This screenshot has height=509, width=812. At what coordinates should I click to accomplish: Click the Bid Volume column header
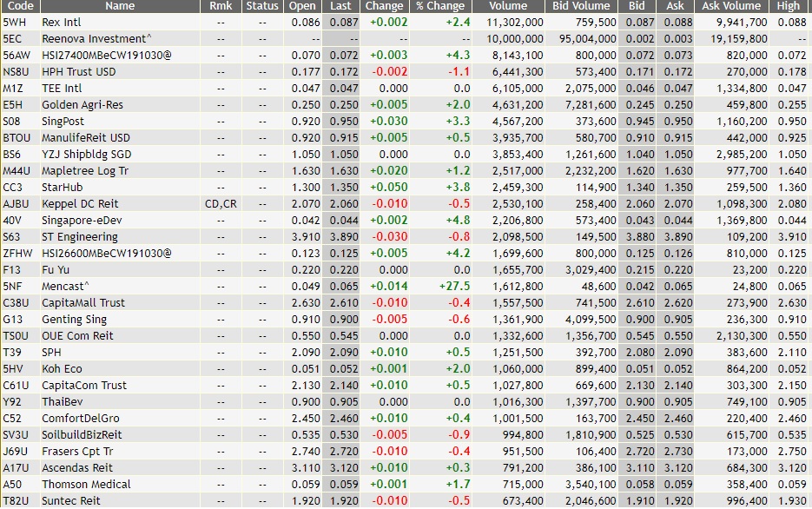[582, 6]
